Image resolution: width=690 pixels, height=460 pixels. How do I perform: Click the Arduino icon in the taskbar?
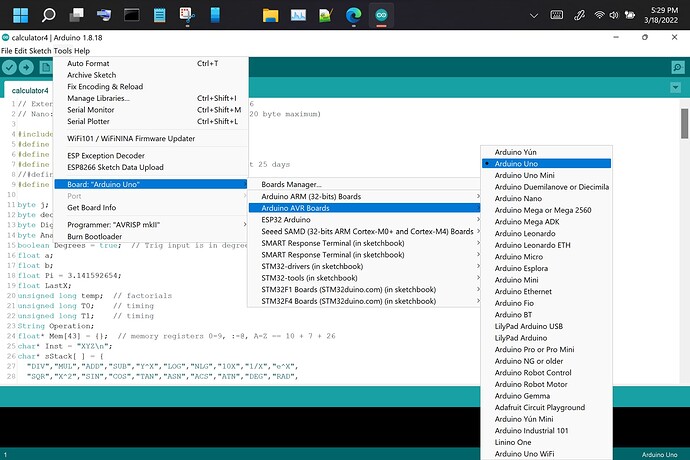[381, 16]
